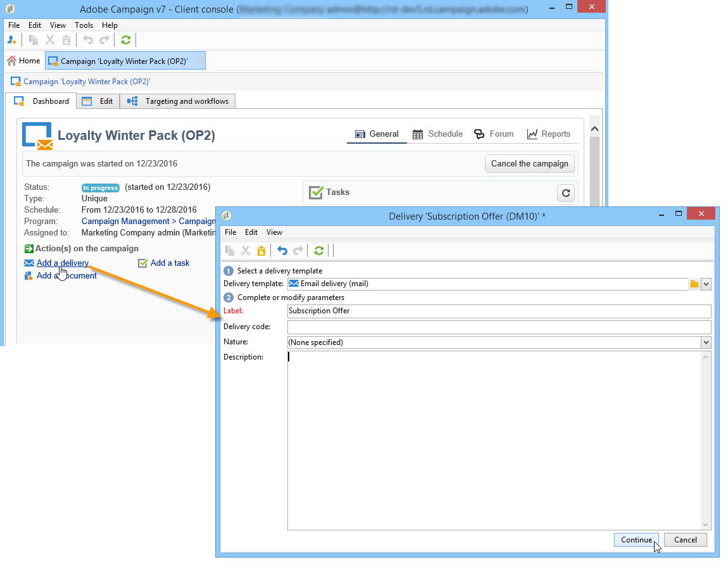Screen dimensions: 728x576
Task: Click yellow paste icon in Delivery window toolbar
Action: [261, 251]
